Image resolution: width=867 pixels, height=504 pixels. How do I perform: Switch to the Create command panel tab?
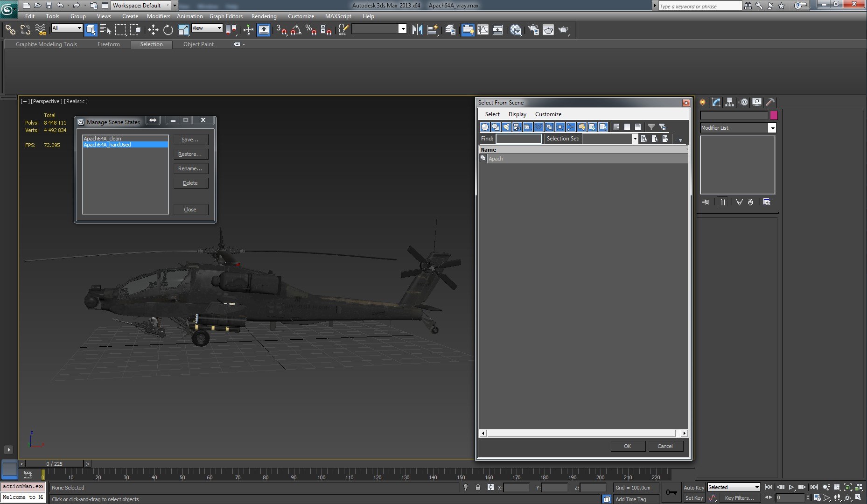703,102
